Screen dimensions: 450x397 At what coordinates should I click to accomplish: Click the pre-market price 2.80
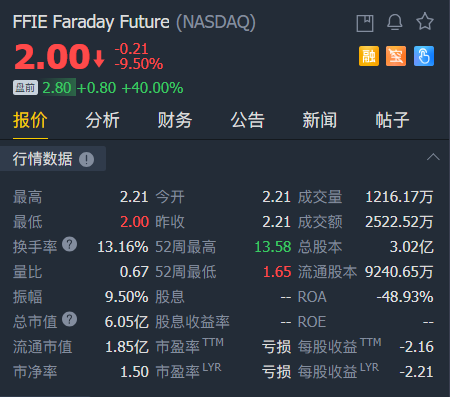pyautogui.click(x=57, y=88)
